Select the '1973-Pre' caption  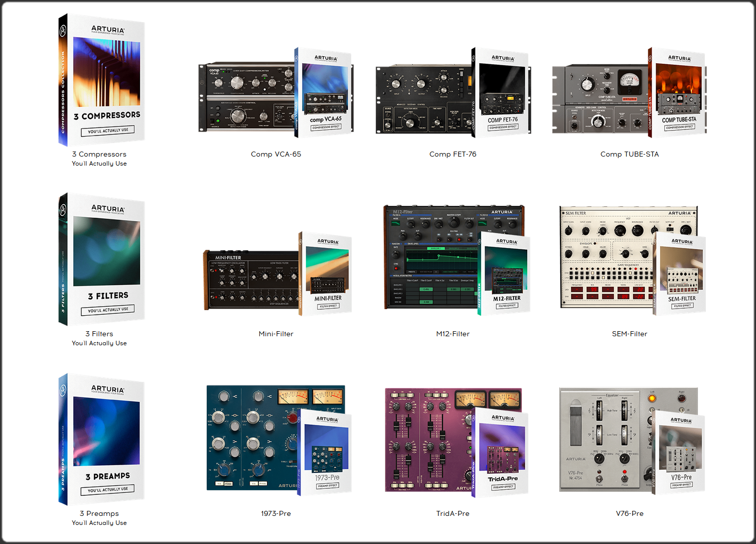pos(276,513)
